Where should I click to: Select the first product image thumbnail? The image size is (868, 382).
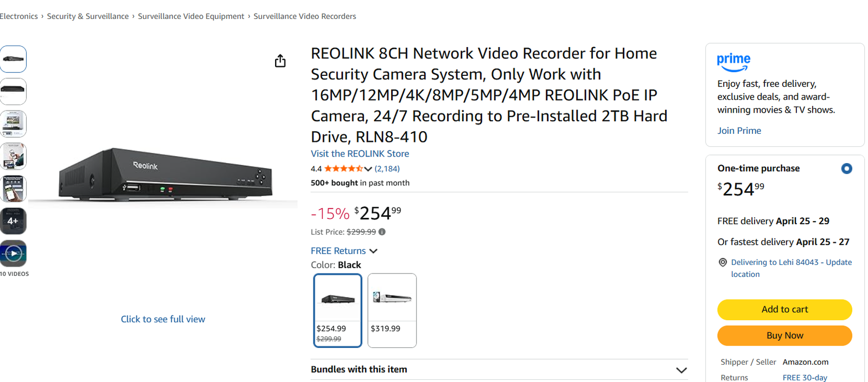click(13, 59)
